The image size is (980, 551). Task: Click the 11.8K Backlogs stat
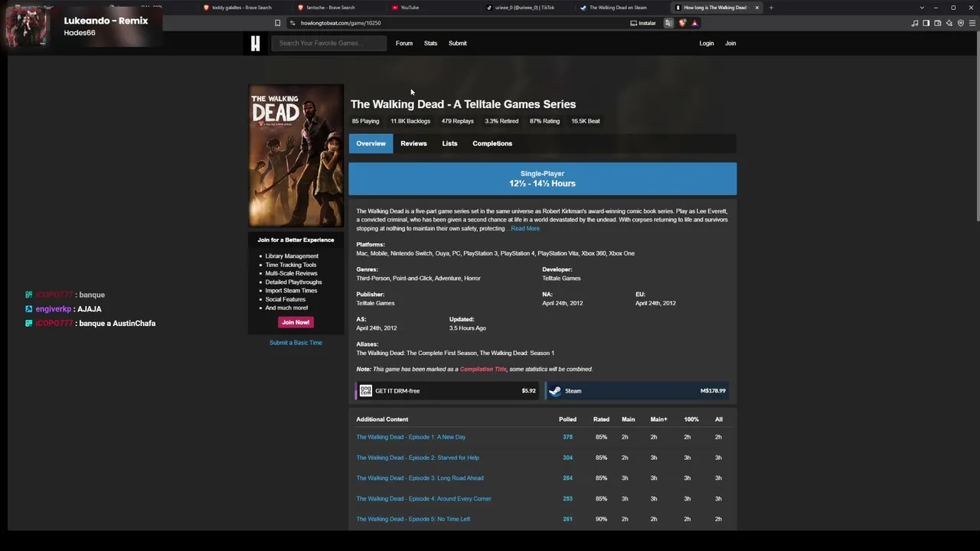[410, 121]
